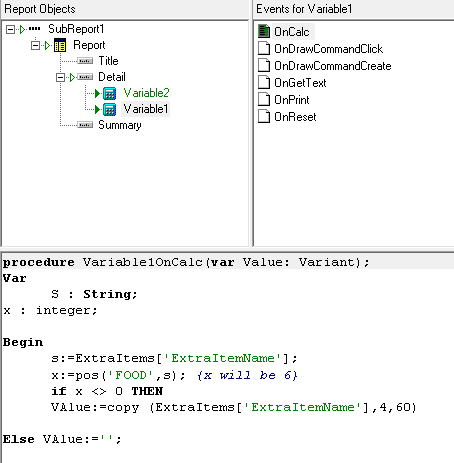The height and width of the screenshot is (463, 454).
Task: Click the Else VAlue code line
Action: pos(62,439)
